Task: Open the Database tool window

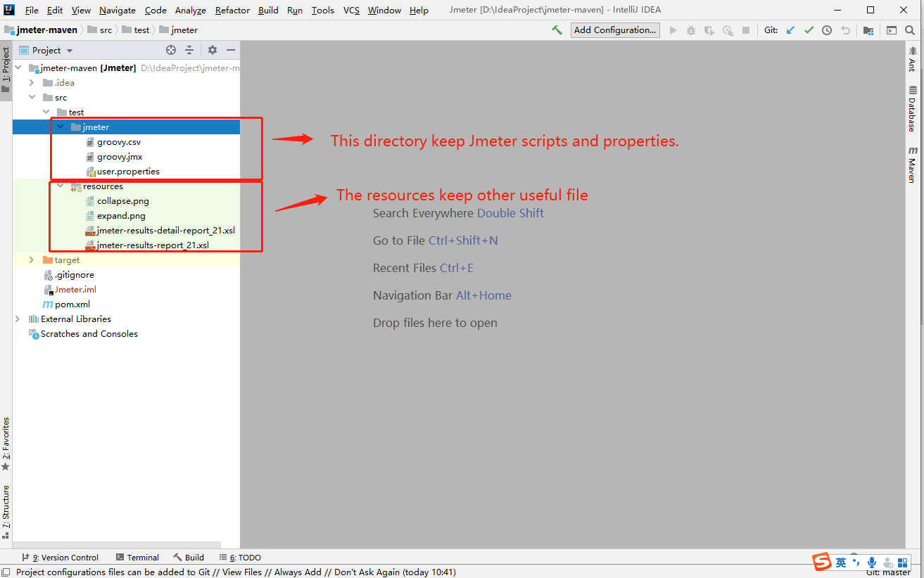Action: click(913, 108)
